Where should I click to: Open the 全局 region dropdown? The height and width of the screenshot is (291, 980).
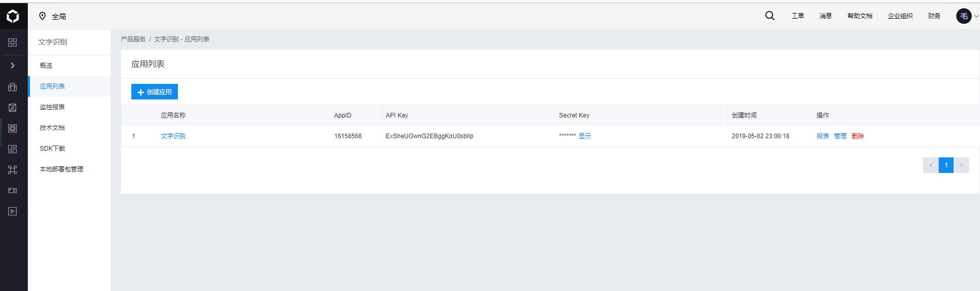click(x=67, y=17)
